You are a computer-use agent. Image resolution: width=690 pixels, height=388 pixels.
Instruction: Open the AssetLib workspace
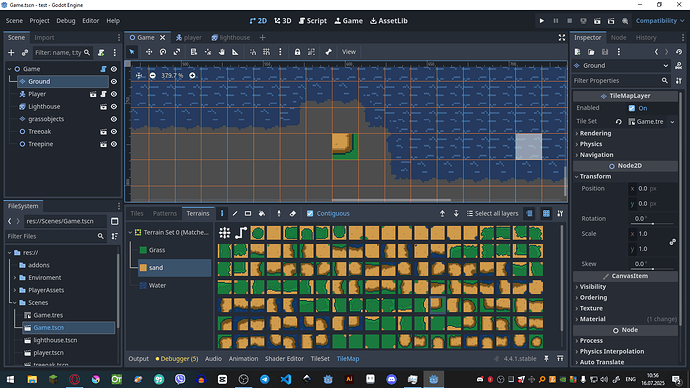point(389,21)
